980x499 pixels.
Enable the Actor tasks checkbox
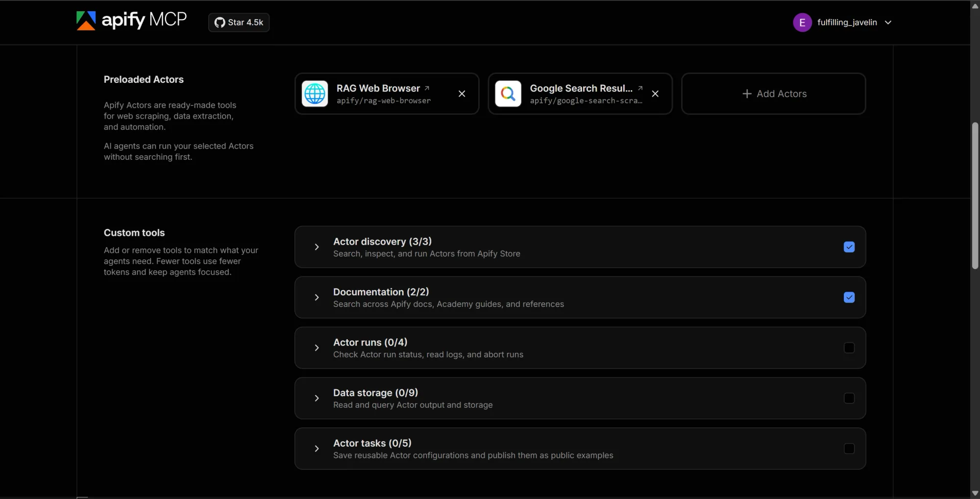pyautogui.click(x=849, y=449)
